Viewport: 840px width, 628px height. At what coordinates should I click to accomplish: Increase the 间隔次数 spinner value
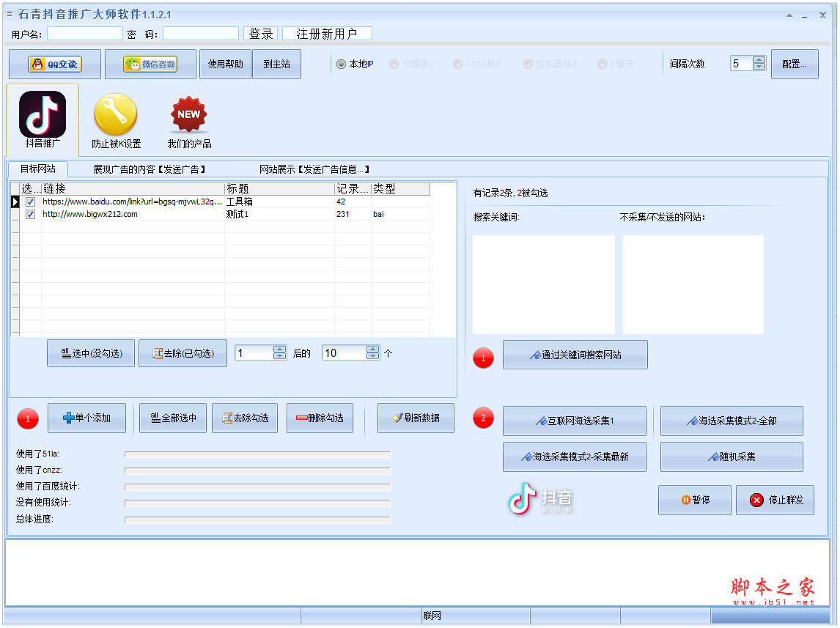point(759,60)
